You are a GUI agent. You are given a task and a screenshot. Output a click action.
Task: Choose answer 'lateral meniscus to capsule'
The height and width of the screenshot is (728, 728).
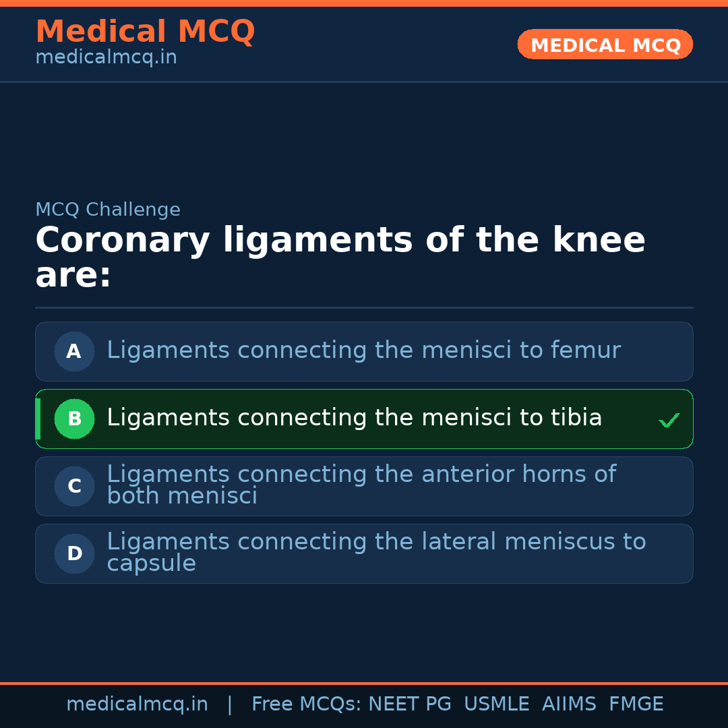(x=375, y=553)
